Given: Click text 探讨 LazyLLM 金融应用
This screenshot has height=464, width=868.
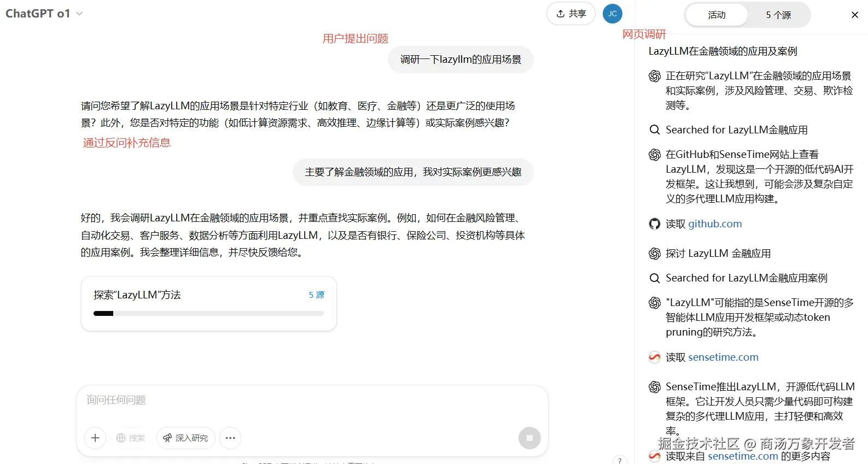Looking at the screenshot, I should pyautogui.click(x=718, y=254).
